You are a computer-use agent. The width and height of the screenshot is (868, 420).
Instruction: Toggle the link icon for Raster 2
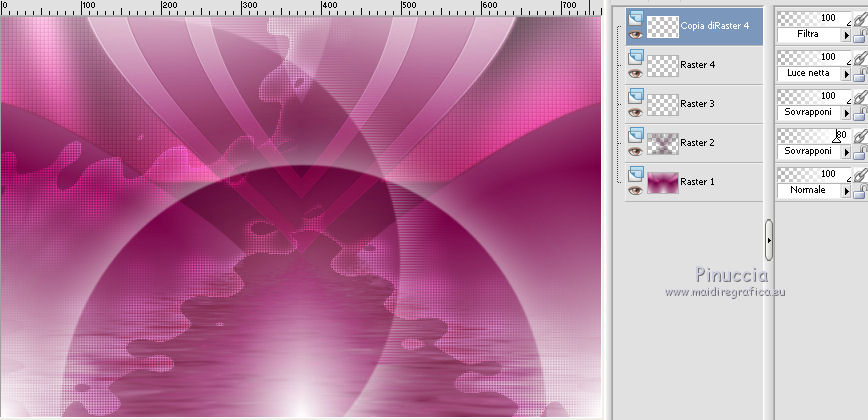pos(860,136)
